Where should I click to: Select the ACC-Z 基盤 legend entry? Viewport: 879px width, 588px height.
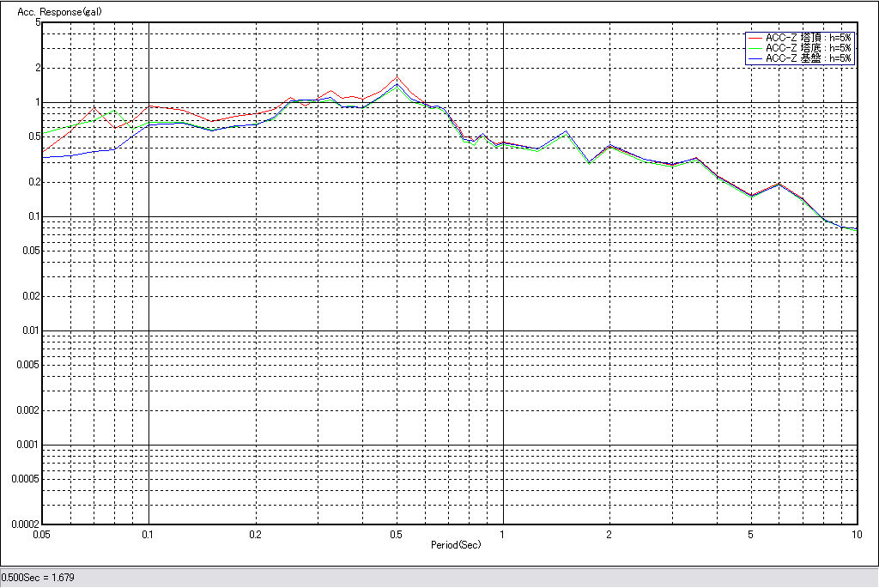coord(808,58)
